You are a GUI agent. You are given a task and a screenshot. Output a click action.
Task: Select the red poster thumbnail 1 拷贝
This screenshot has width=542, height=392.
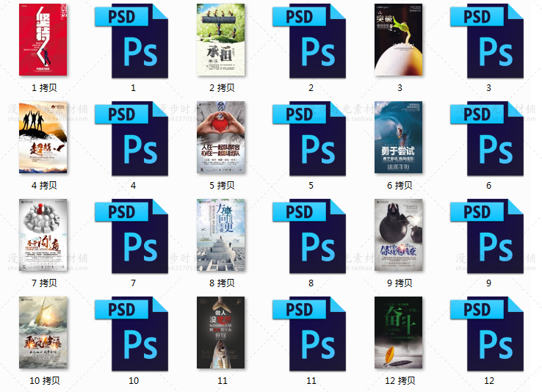(44, 40)
